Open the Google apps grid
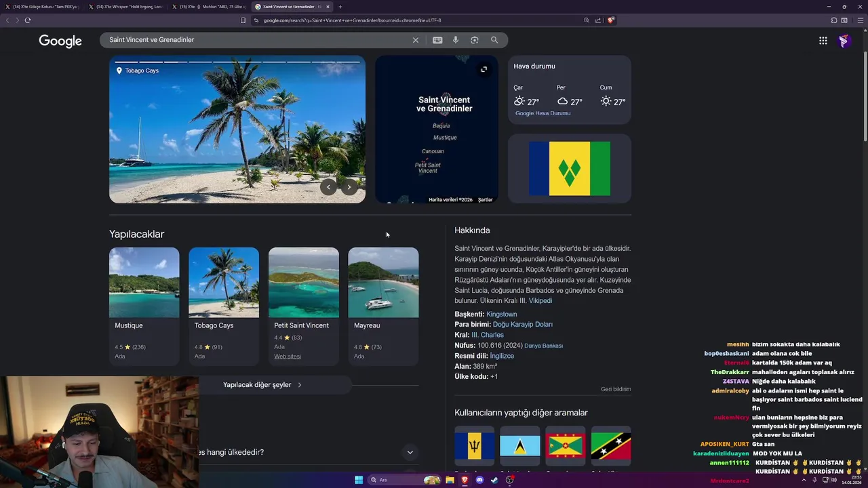The image size is (868, 488). 823,41
